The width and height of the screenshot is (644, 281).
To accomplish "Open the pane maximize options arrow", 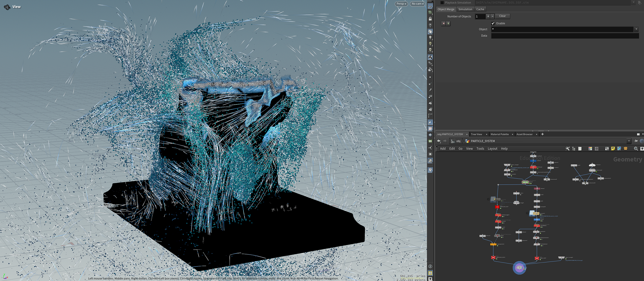I will 642,134.
